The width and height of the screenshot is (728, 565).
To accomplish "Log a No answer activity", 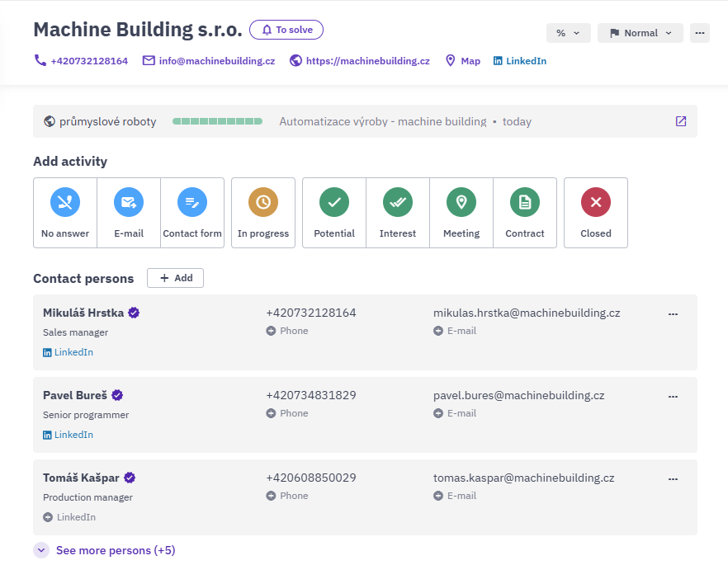I will coord(65,213).
